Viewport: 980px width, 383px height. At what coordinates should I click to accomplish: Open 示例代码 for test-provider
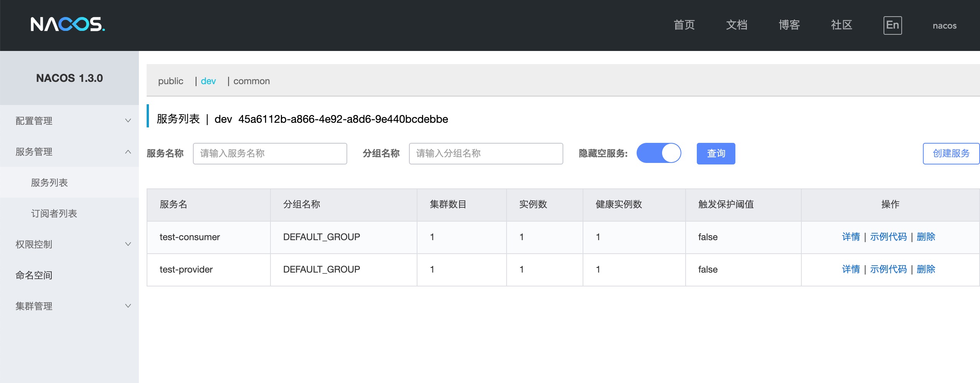888,269
